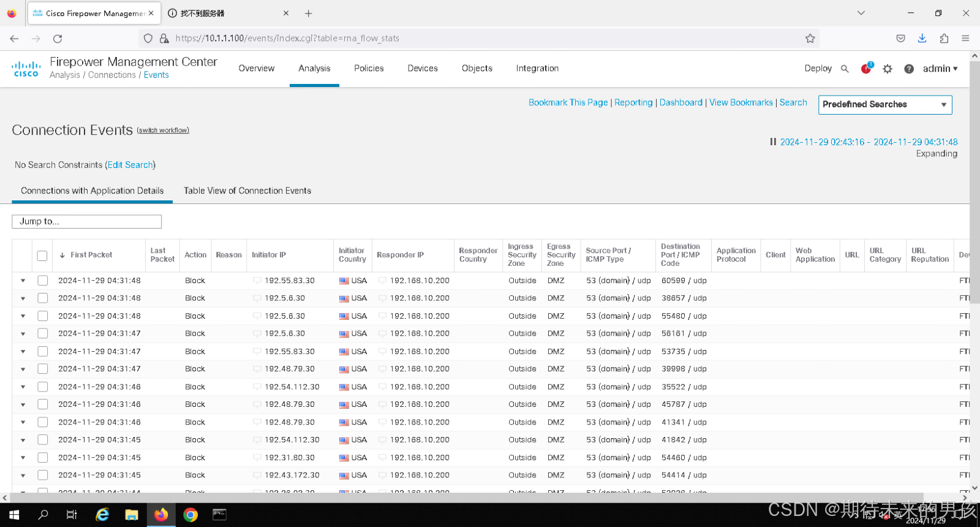
Task: Click the Pocket save icon
Action: 900,38
